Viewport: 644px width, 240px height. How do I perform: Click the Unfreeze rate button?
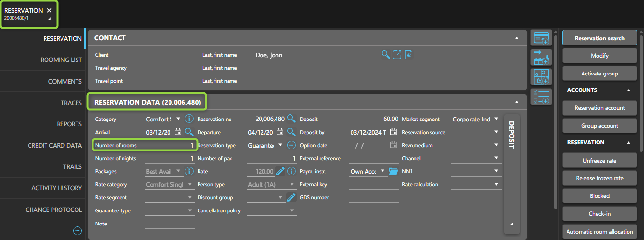click(x=599, y=160)
